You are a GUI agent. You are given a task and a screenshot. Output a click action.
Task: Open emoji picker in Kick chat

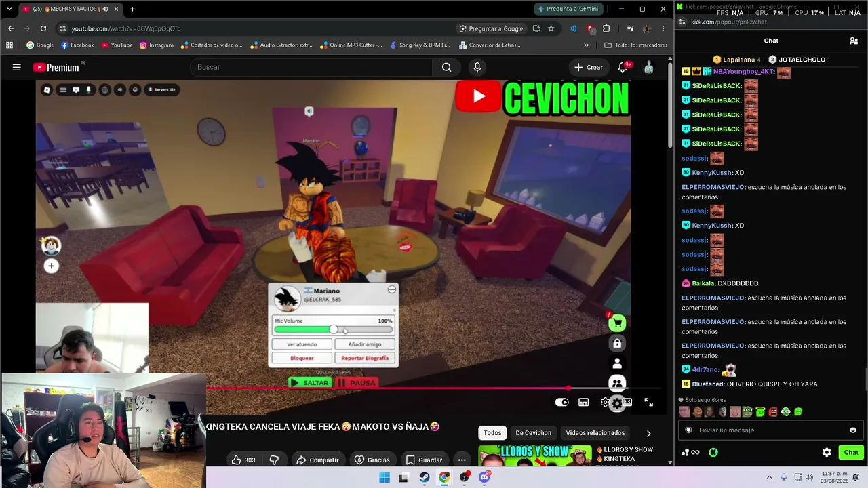click(x=853, y=430)
